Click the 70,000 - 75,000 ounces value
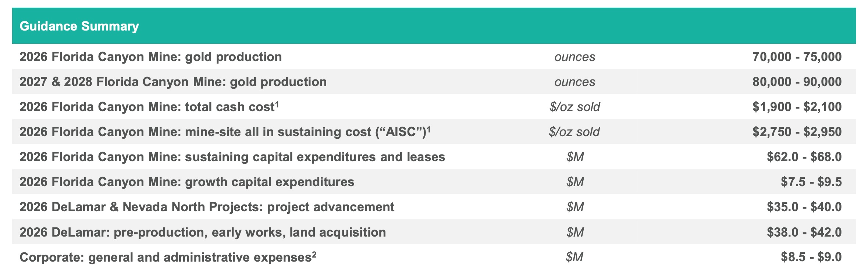Viewport: 868px width, 273px height. click(797, 57)
